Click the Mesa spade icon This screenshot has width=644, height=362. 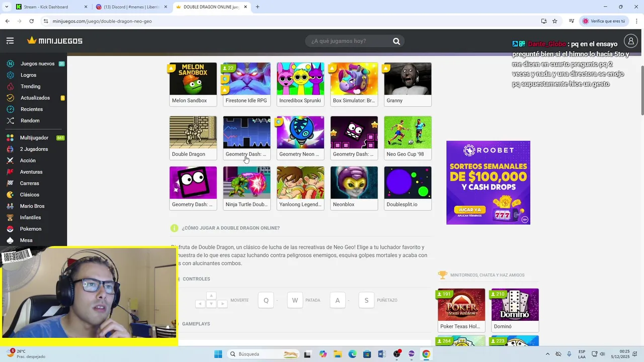[10, 240]
